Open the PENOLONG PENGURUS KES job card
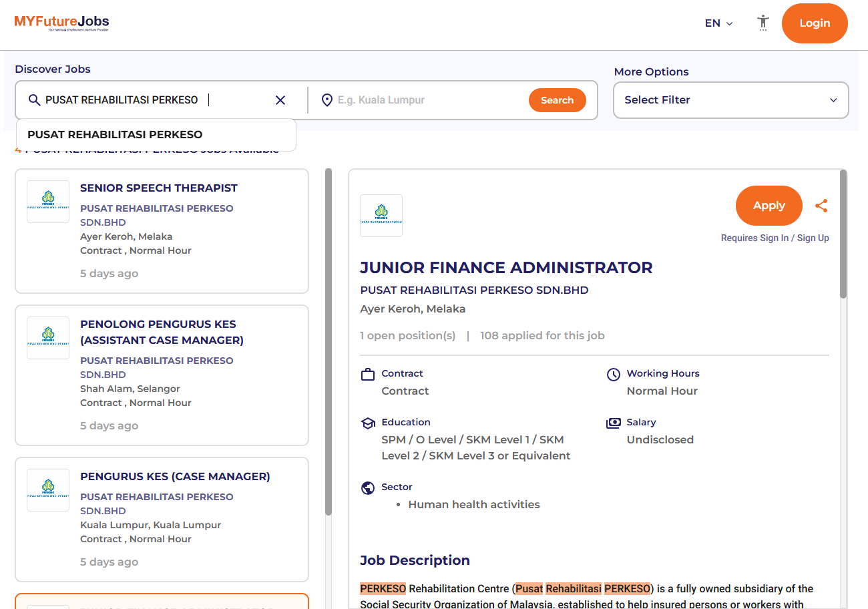 pos(162,375)
